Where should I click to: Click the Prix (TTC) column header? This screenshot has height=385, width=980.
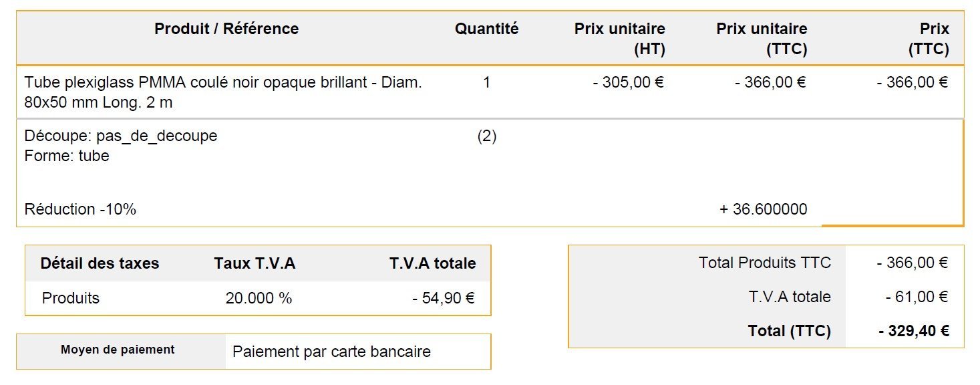929,39
